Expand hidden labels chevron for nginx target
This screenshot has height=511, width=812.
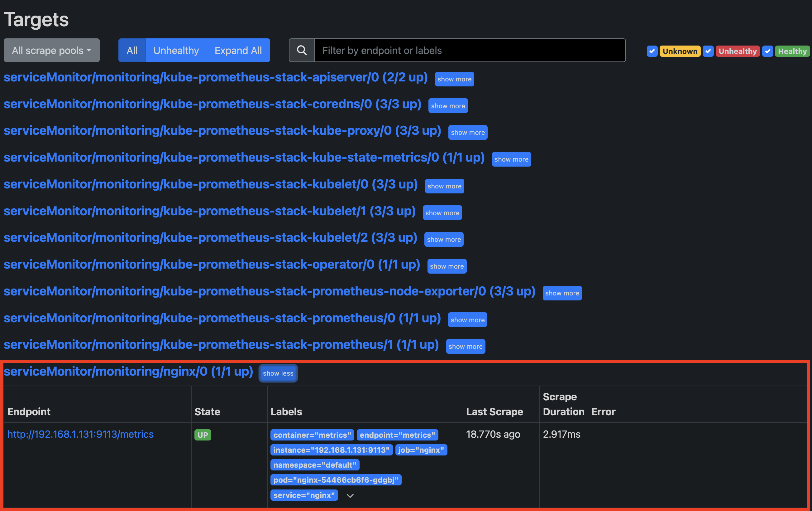coord(350,495)
